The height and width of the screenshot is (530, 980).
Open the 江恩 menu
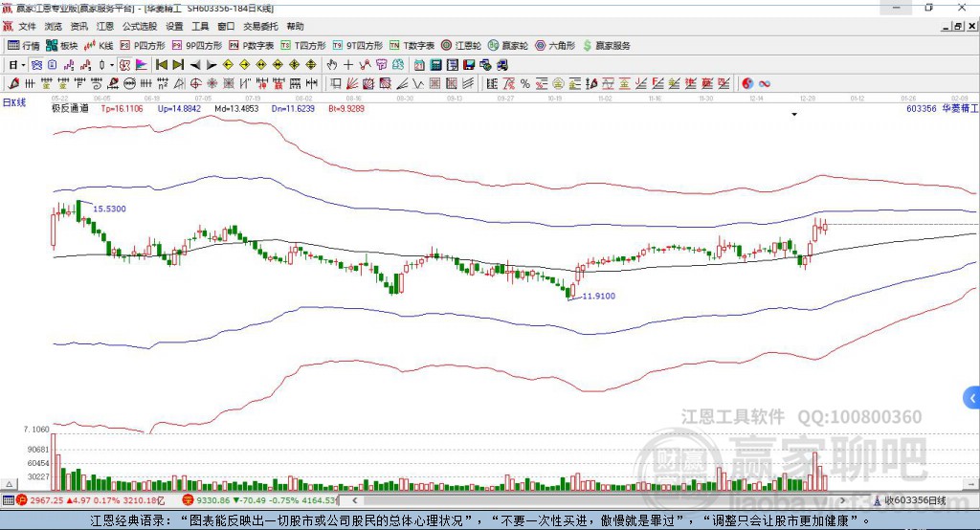click(x=105, y=26)
